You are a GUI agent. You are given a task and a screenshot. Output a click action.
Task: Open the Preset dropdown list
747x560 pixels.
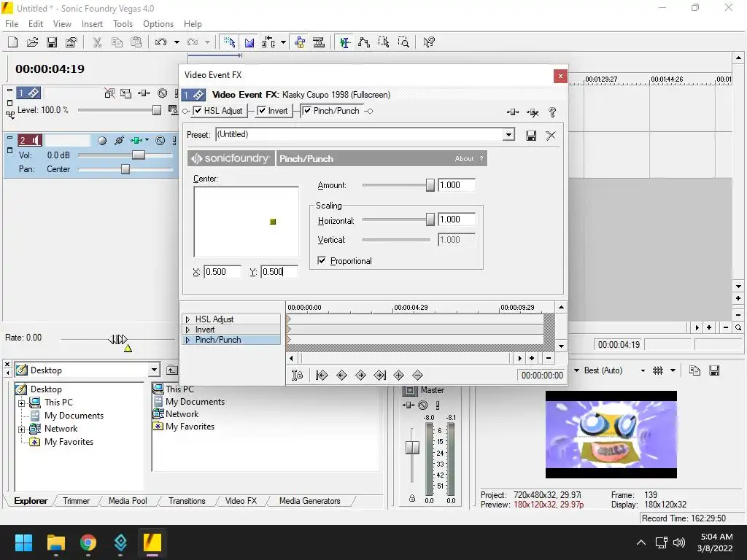[508, 135]
